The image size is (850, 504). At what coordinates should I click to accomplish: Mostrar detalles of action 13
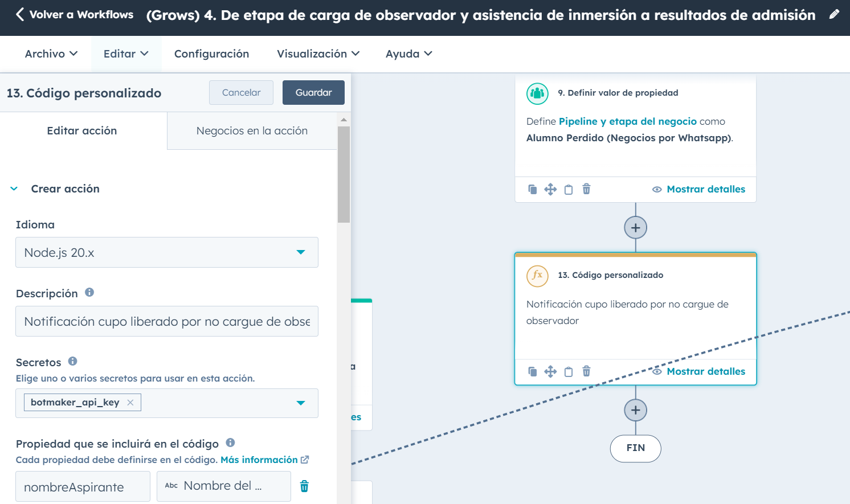point(698,371)
